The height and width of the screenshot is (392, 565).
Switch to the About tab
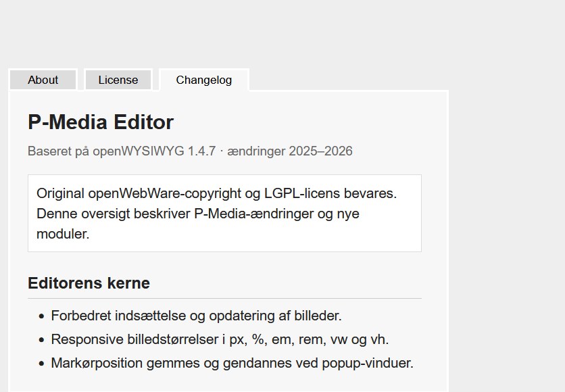tap(43, 80)
